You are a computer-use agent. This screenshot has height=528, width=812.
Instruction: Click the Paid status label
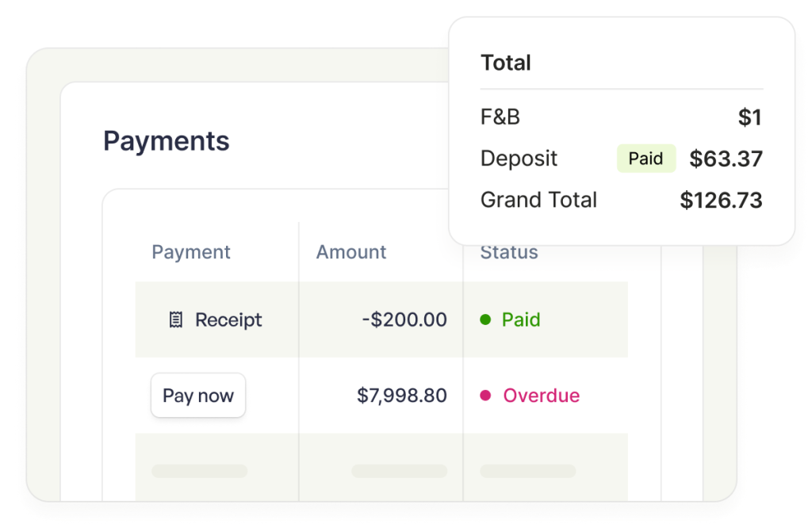tap(521, 320)
